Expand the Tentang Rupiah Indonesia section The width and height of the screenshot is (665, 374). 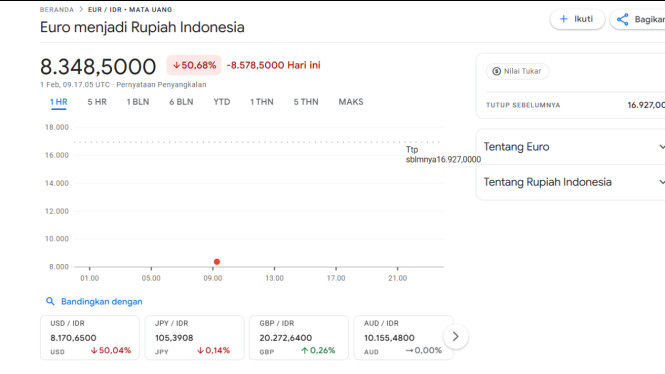(x=574, y=182)
